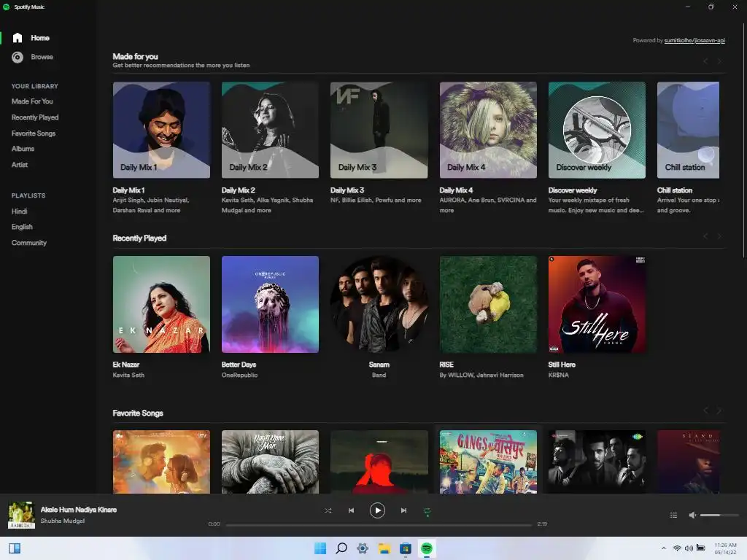Adjust the volume slider
This screenshot has height=560, width=747.
pyautogui.click(x=719, y=515)
